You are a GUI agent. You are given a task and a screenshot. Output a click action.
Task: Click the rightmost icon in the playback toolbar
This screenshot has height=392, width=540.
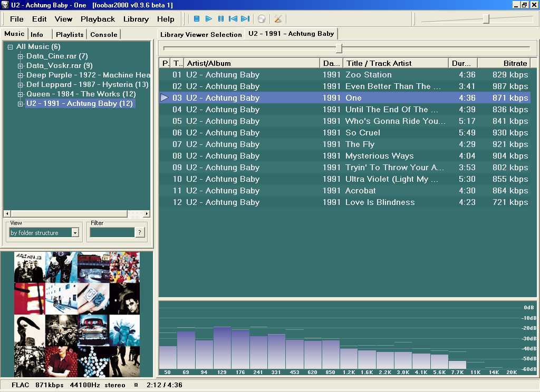point(278,19)
